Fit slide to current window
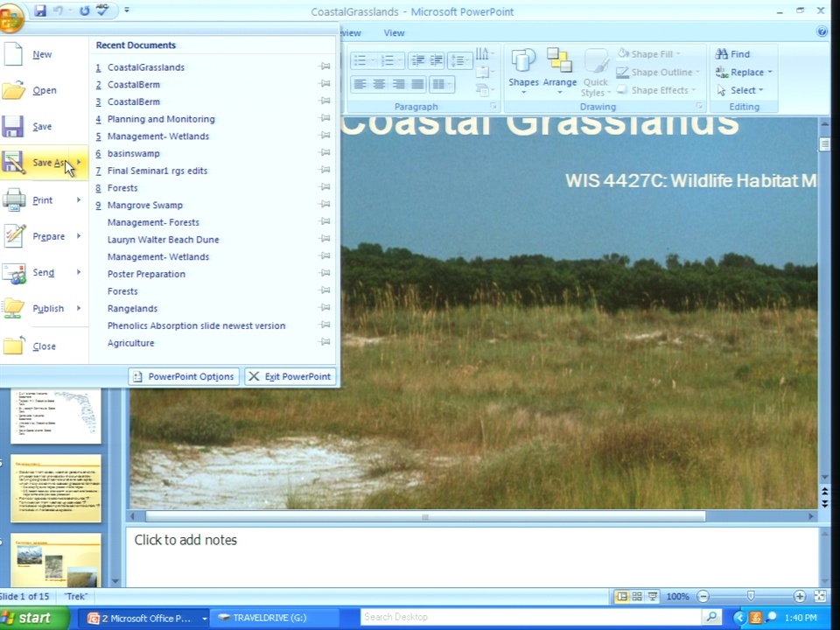840x630 pixels. (820, 596)
